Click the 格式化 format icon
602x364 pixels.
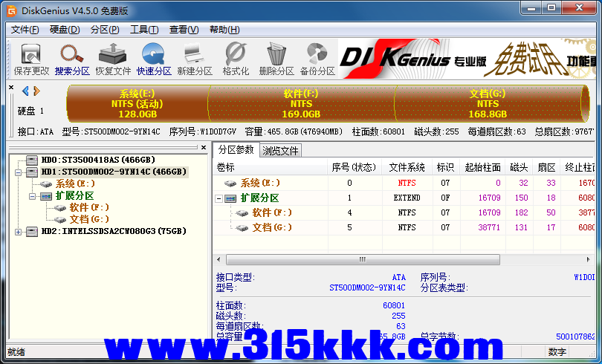point(236,59)
